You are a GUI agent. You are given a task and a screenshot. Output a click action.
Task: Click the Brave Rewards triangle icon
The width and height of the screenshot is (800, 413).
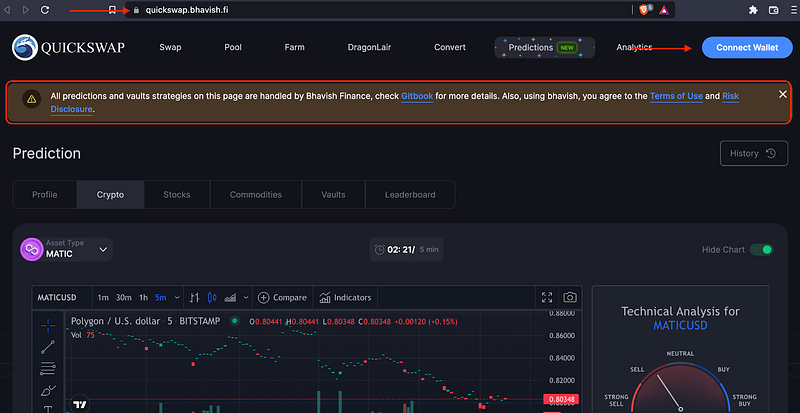pyautogui.click(x=664, y=10)
